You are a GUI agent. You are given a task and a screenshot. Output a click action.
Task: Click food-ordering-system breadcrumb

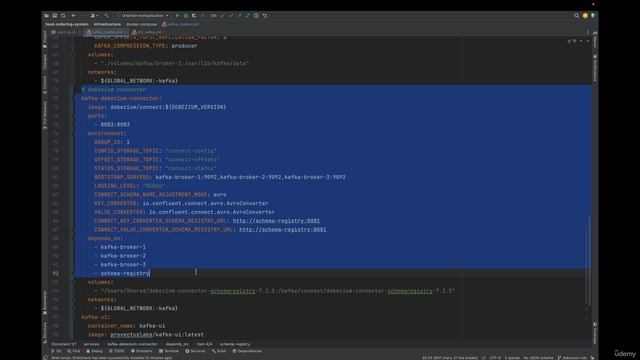point(67,24)
